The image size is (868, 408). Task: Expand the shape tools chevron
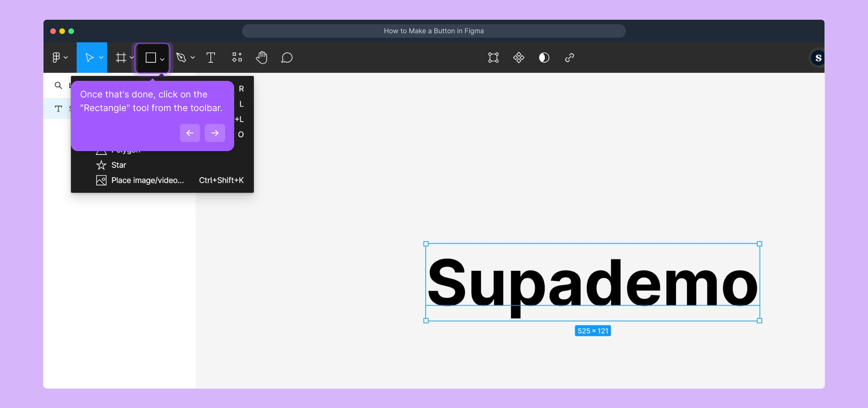(162, 59)
